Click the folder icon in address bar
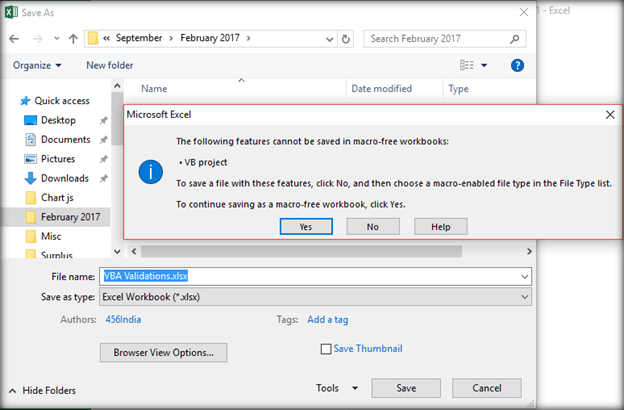The height and width of the screenshot is (410, 624). pyautogui.click(x=93, y=38)
